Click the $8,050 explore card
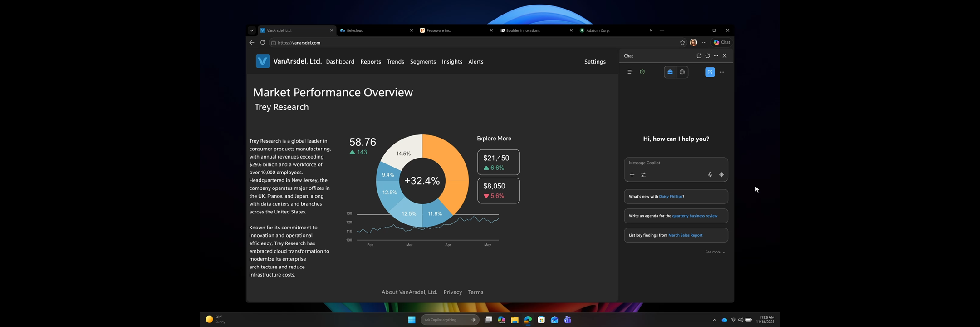The image size is (980, 327). [x=499, y=191]
